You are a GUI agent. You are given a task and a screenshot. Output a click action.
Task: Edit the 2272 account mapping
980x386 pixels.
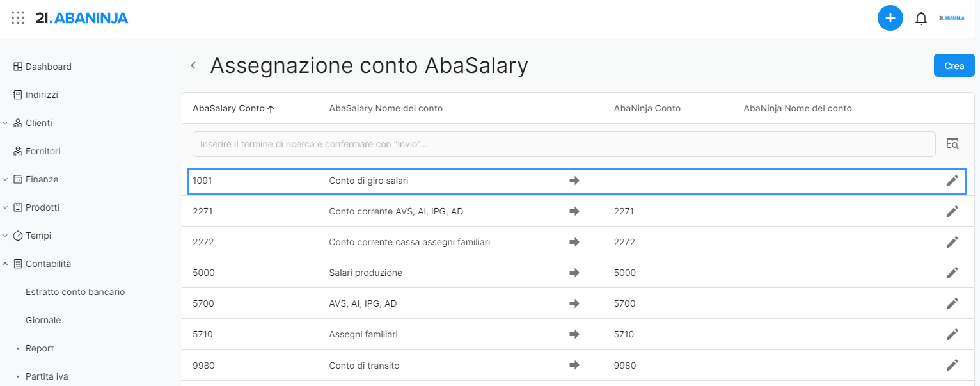tap(952, 242)
